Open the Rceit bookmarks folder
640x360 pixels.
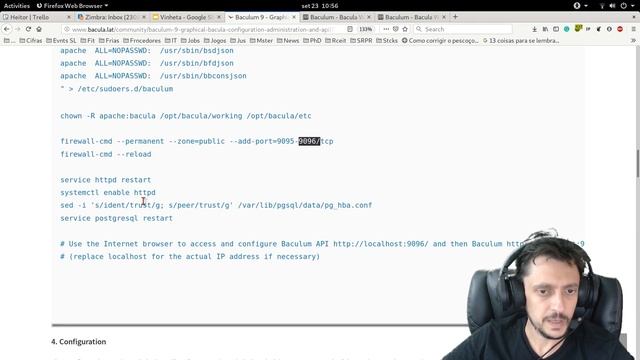336,41
